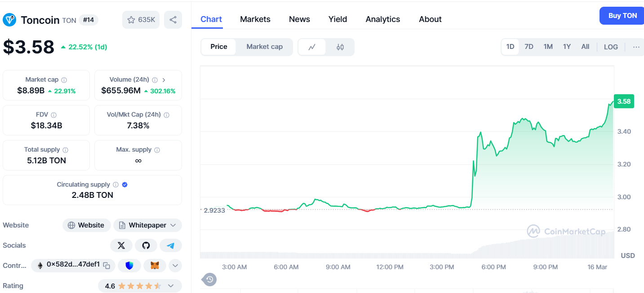Show info tooltip next to Market cap
Image resolution: width=644 pixels, height=293 pixels.
coord(64,80)
